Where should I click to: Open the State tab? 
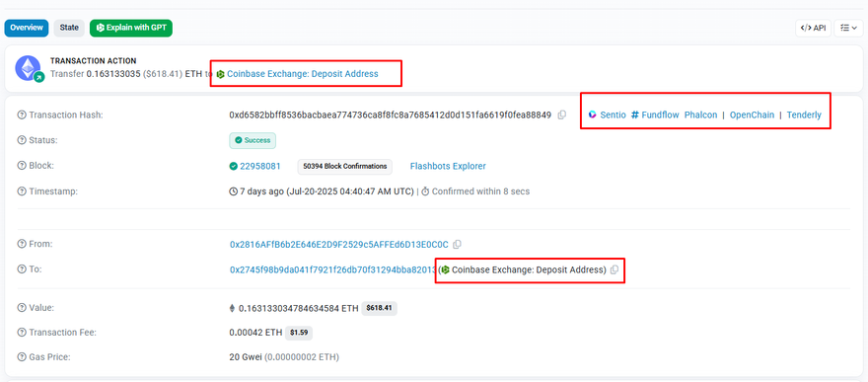(x=69, y=28)
